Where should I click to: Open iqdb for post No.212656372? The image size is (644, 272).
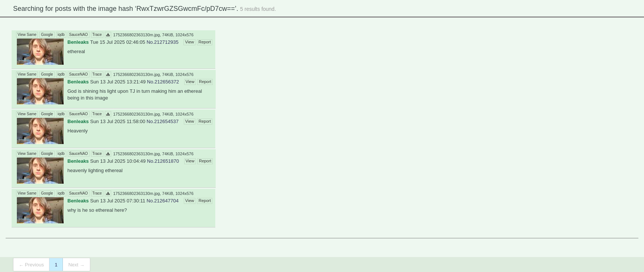click(61, 74)
